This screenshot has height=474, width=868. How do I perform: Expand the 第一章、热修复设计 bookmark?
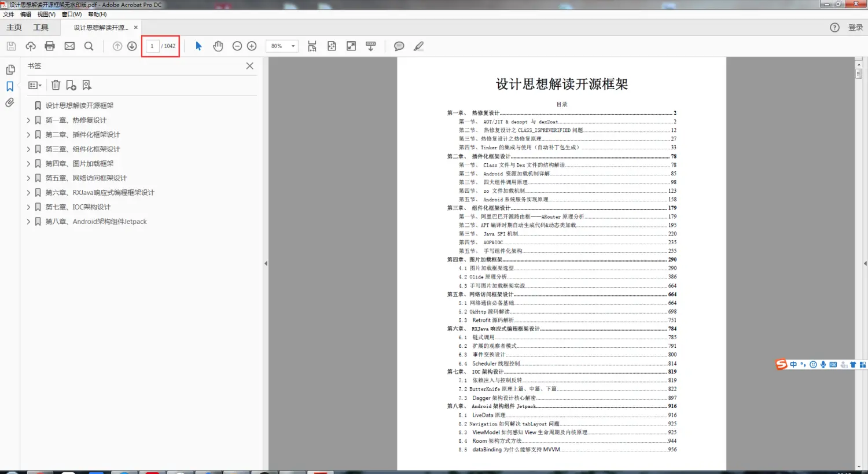pyautogui.click(x=28, y=120)
